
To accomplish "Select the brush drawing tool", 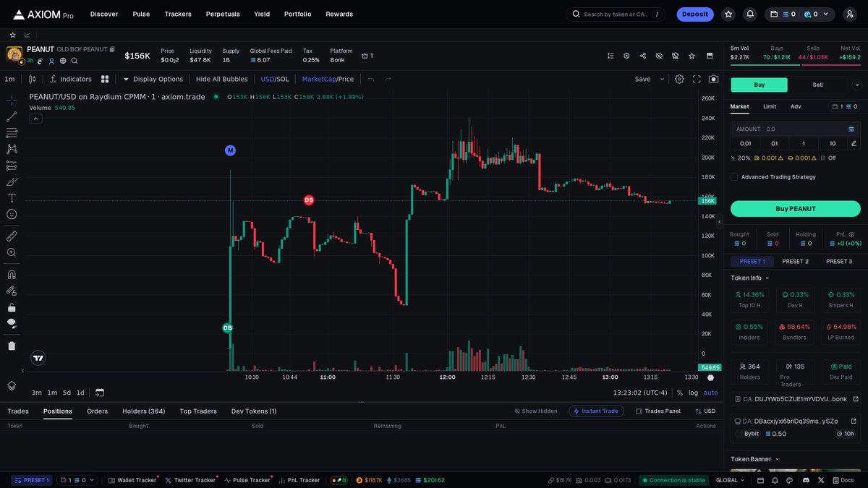I will [x=12, y=181].
